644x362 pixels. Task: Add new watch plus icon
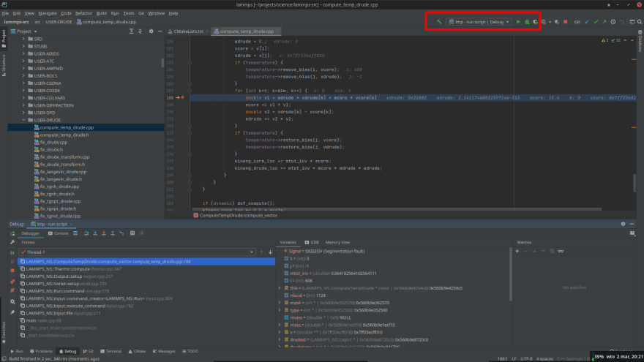[x=517, y=251]
